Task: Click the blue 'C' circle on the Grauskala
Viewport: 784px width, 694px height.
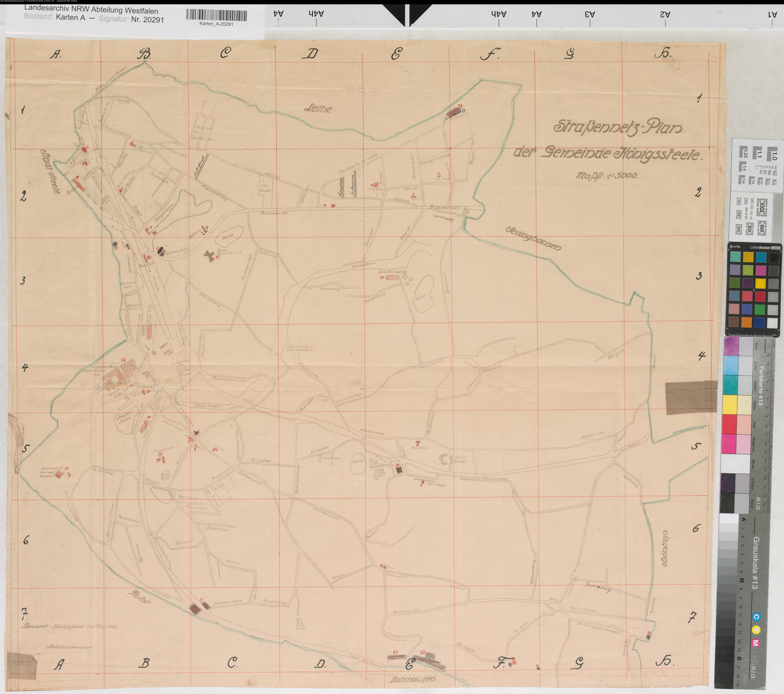Action: tap(756, 617)
